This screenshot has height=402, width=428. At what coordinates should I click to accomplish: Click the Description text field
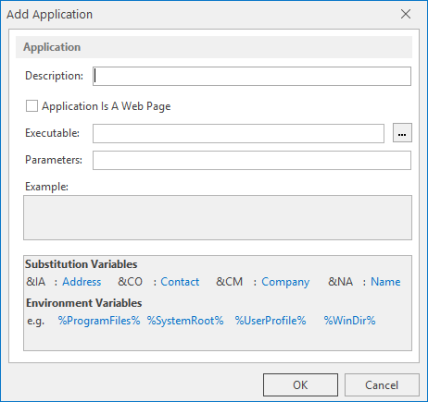click(x=252, y=76)
